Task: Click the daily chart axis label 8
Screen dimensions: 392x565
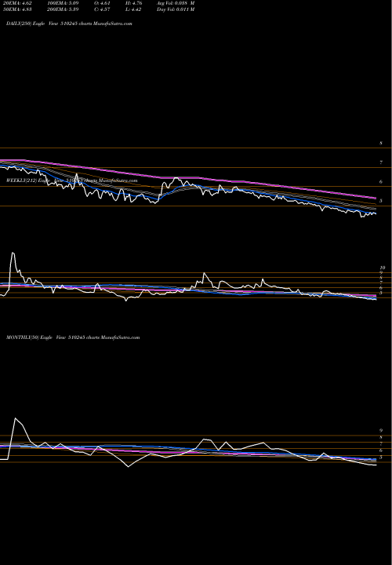Action: coord(381,144)
